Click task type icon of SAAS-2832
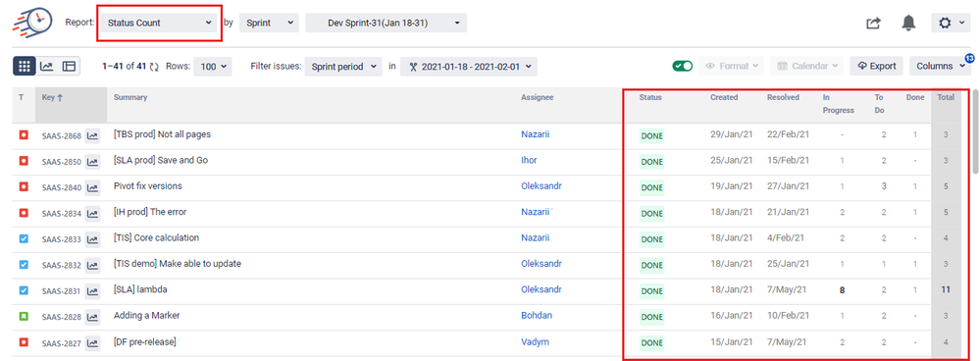 24,264
